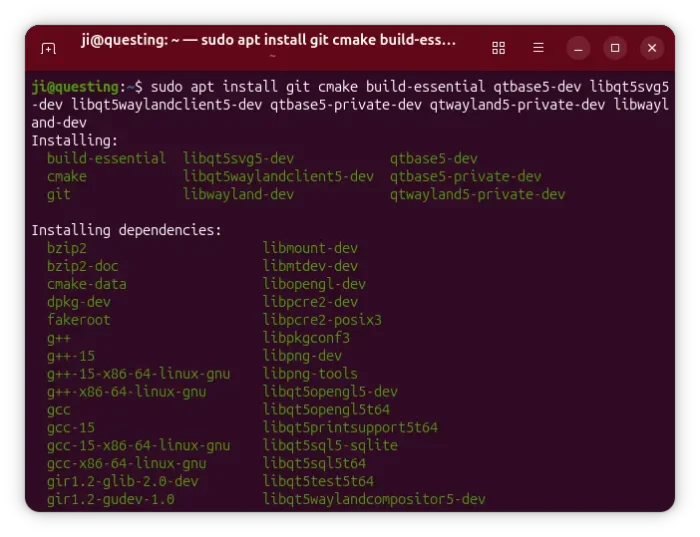Open the terminal hamburger main menu
The height and width of the screenshot is (537, 700).
point(538,48)
